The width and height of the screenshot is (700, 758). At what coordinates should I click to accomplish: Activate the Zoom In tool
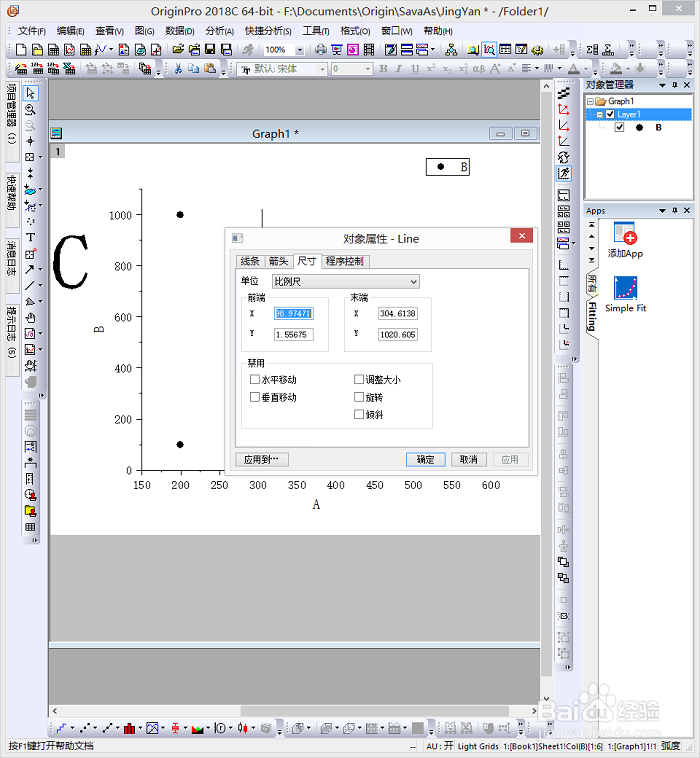pos(30,109)
